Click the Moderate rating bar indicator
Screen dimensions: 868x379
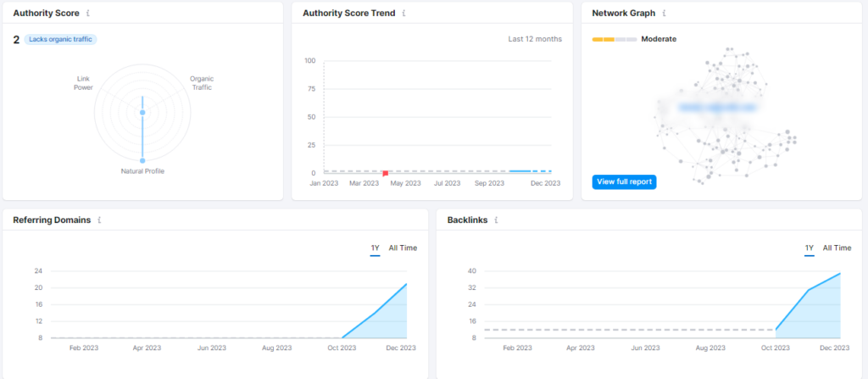615,39
